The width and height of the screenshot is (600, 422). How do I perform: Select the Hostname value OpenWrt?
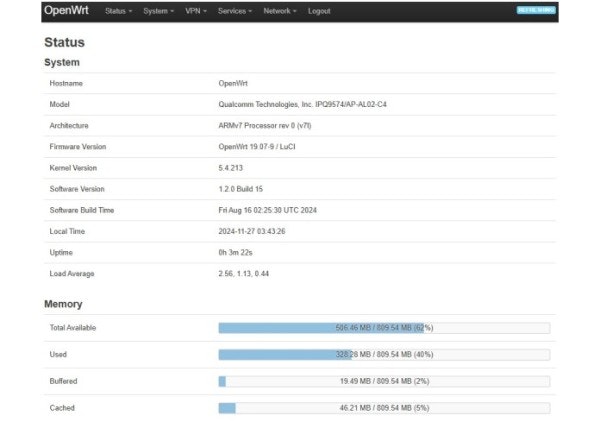click(x=233, y=83)
